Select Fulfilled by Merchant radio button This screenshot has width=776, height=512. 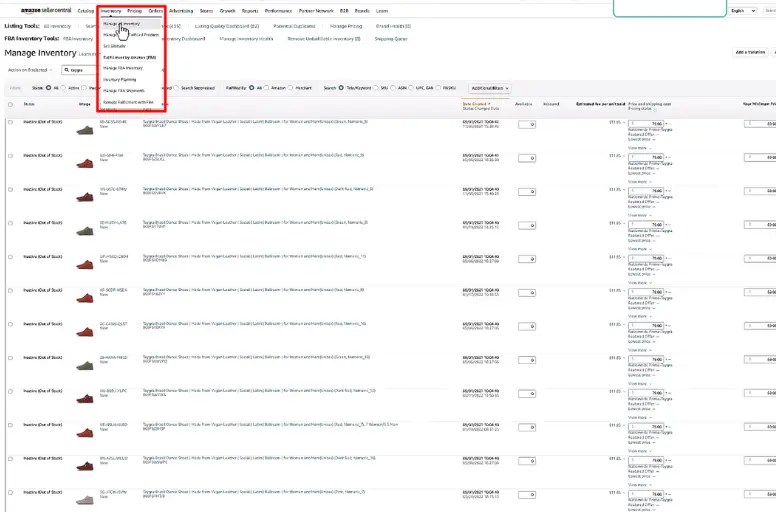[x=291, y=88]
